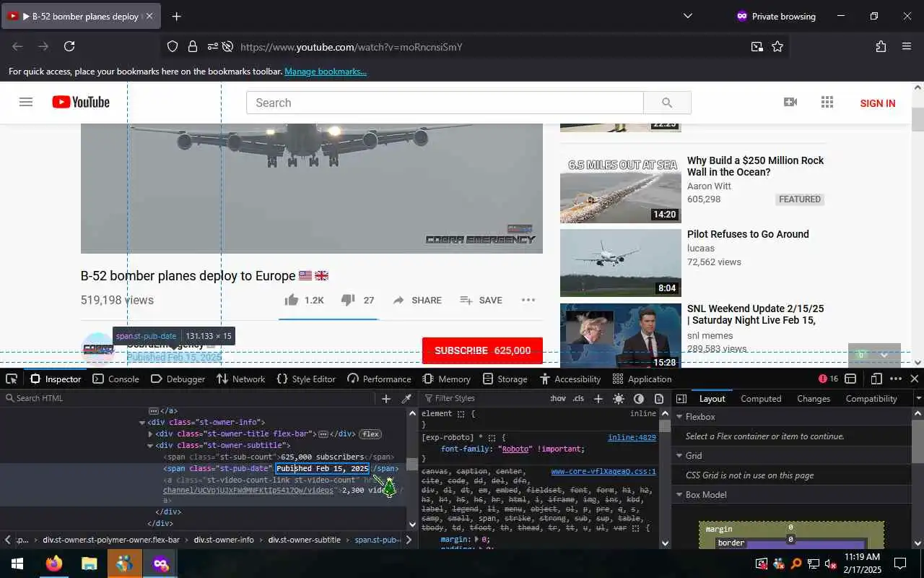
Task: Open the Memory panel
Action: pyautogui.click(x=446, y=379)
